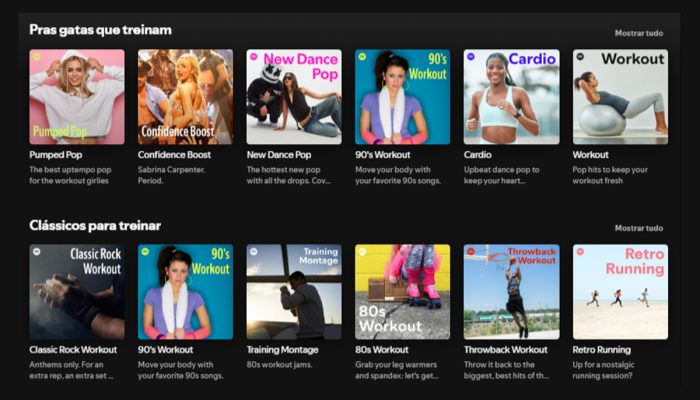Choose 90's Workout cover in 'Pras gatas que treinam'
Screen dimensions: 700x400
[x=403, y=97]
